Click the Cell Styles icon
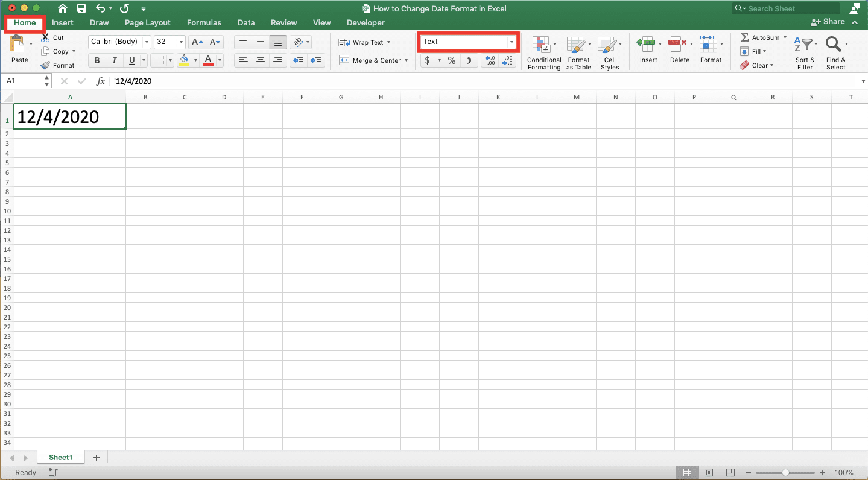This screenshot has width=868, height=480. click(x=609, y=52)
